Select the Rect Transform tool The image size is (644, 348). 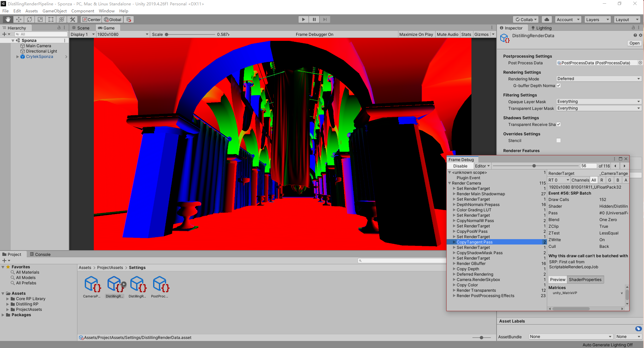click(x=51, y=19)
